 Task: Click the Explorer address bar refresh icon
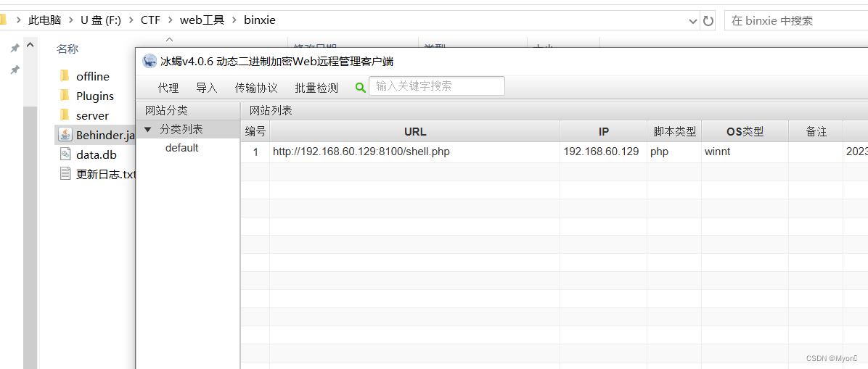pyautogui.click(x=708, y=21)
